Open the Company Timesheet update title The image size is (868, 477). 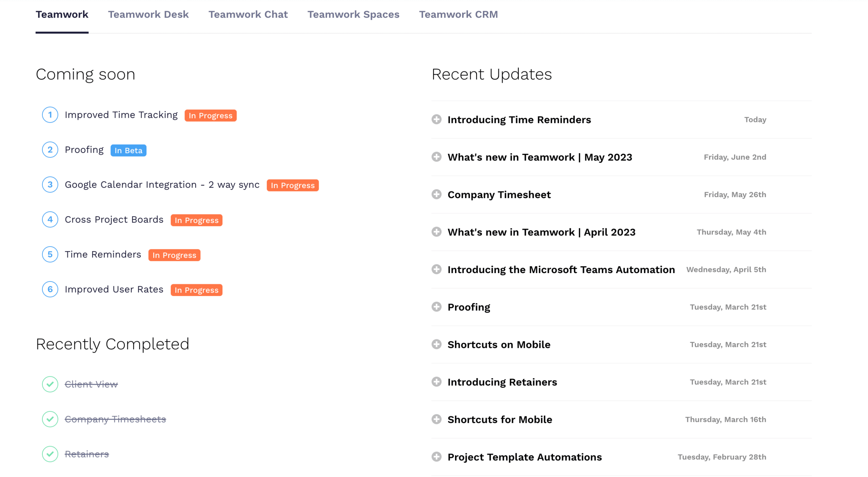[499, 195]
